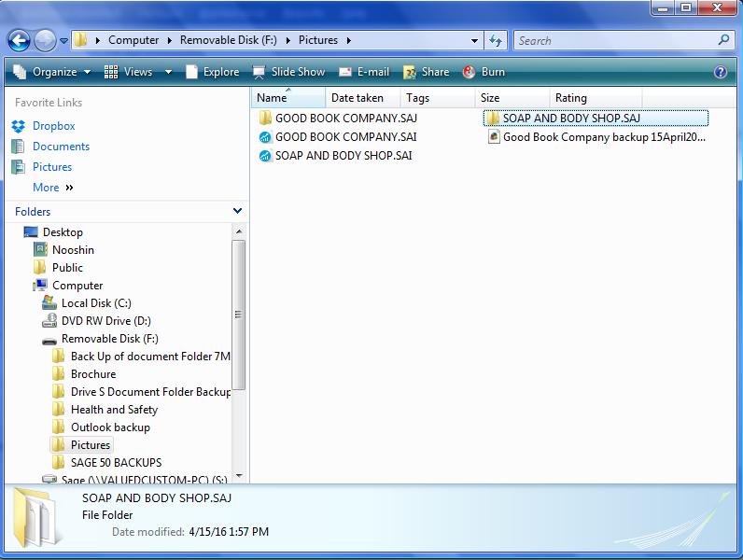Click Pictures in the address breadcrumb
Screen dimensions: 743x560
(x=318, y=40)
